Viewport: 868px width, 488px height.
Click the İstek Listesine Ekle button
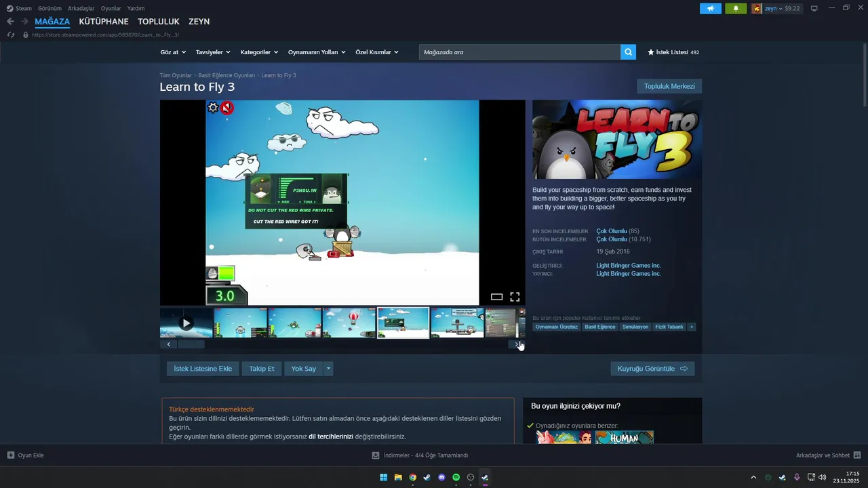[203, 369]
